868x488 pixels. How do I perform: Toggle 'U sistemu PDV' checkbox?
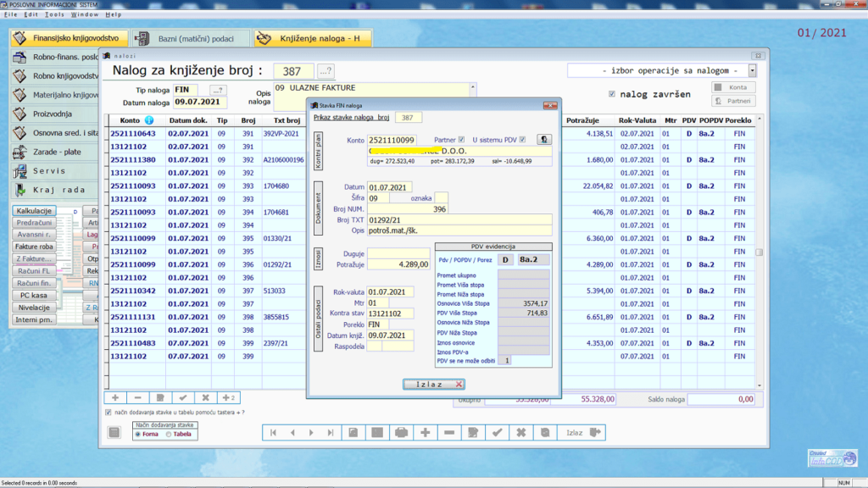(x=522, y=140)
